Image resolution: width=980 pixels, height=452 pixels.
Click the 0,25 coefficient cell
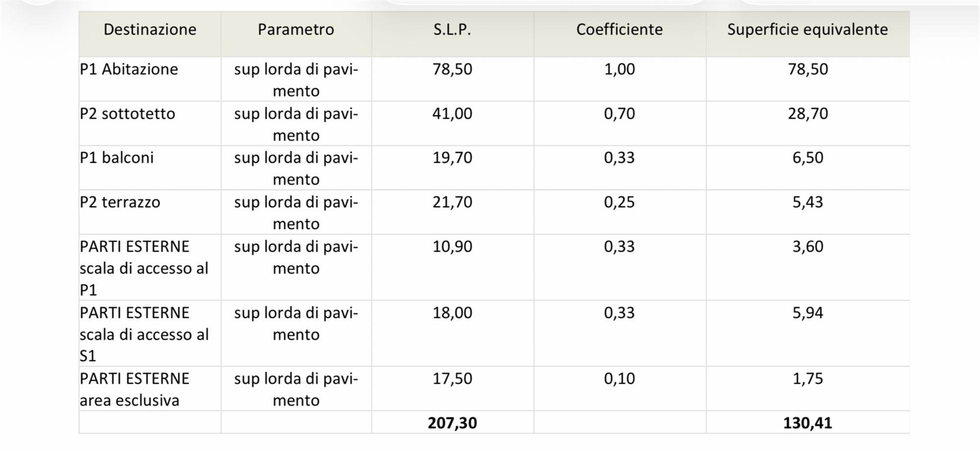point(619,202)
